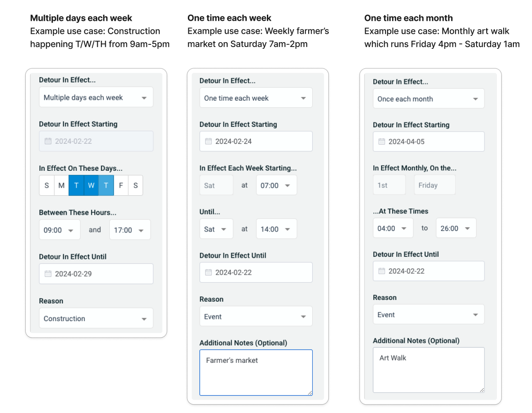Viewport: 532px width, 413px height.
Task: Enable the F (Friday) day button
Action: 121,185
